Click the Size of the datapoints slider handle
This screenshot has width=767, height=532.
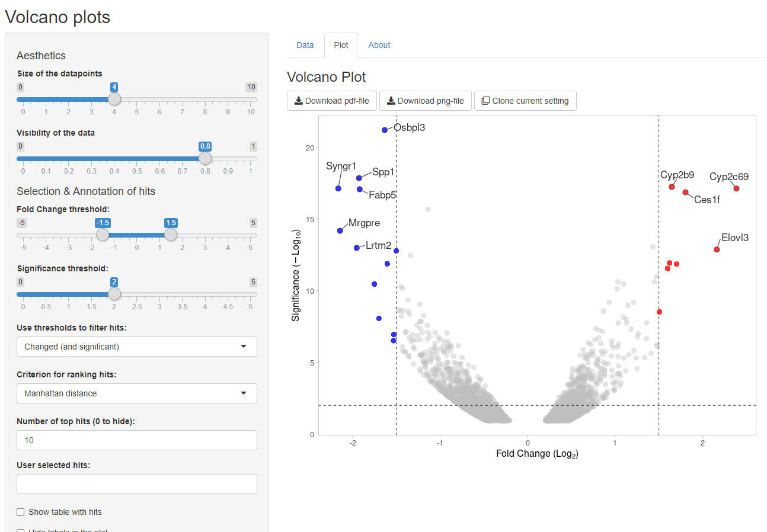point(114,99)
